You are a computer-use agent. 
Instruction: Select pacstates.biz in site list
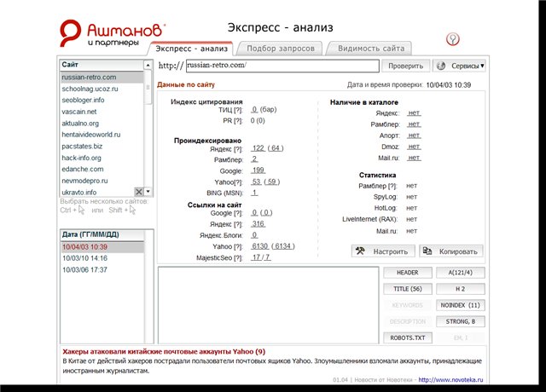click(102, 146)
